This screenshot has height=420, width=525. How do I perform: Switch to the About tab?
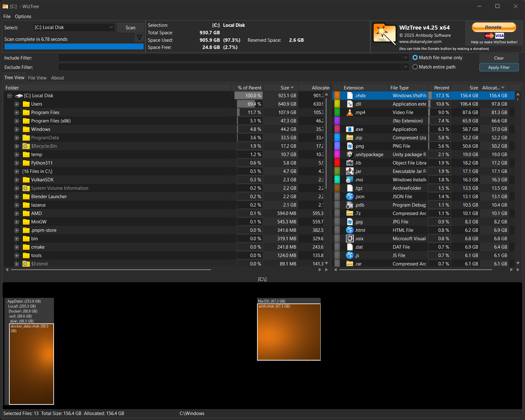pos(57,78)
